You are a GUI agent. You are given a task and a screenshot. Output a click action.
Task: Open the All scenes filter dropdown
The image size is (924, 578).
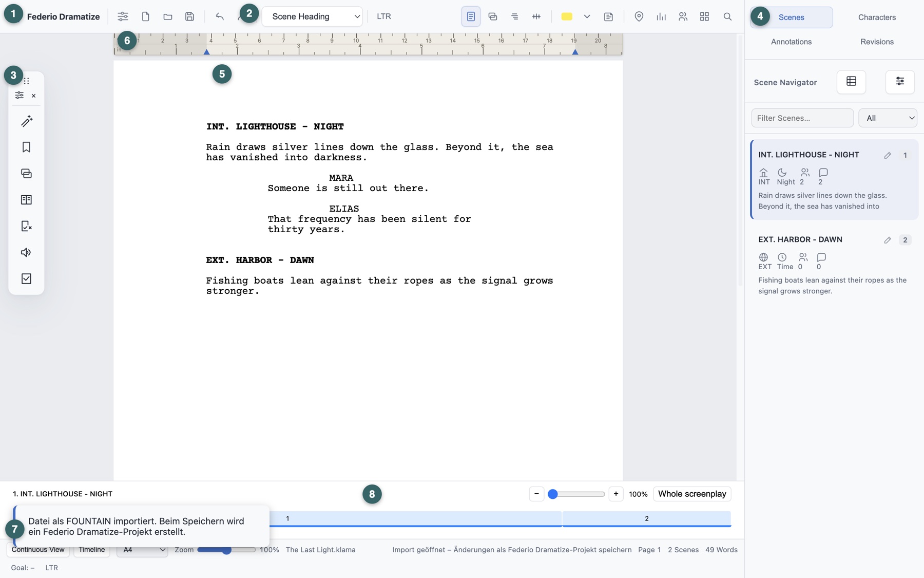(x=888, y=118)
